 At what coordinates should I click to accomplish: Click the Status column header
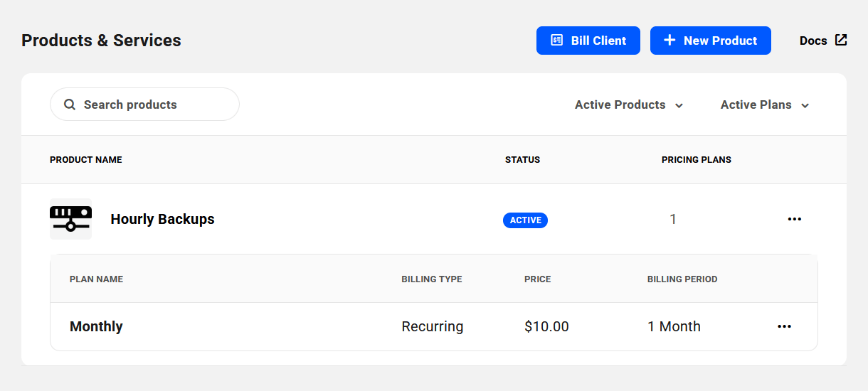click(522, 159)
